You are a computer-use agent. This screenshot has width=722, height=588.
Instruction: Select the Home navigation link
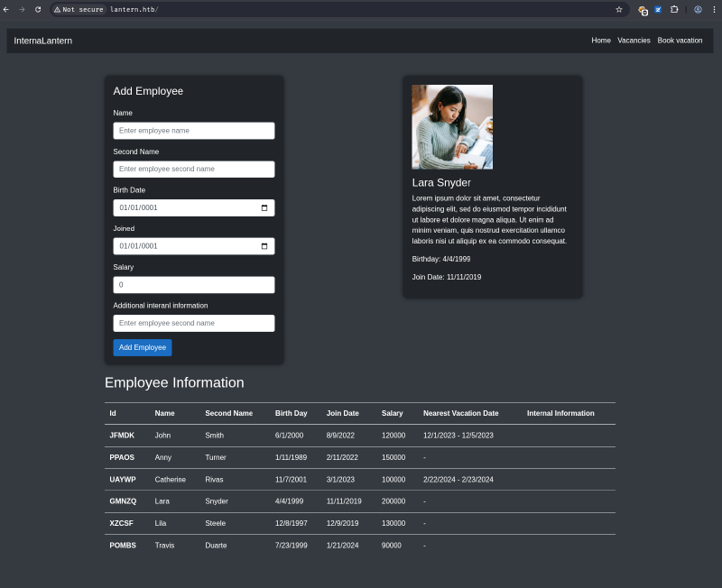coord(601,41)
